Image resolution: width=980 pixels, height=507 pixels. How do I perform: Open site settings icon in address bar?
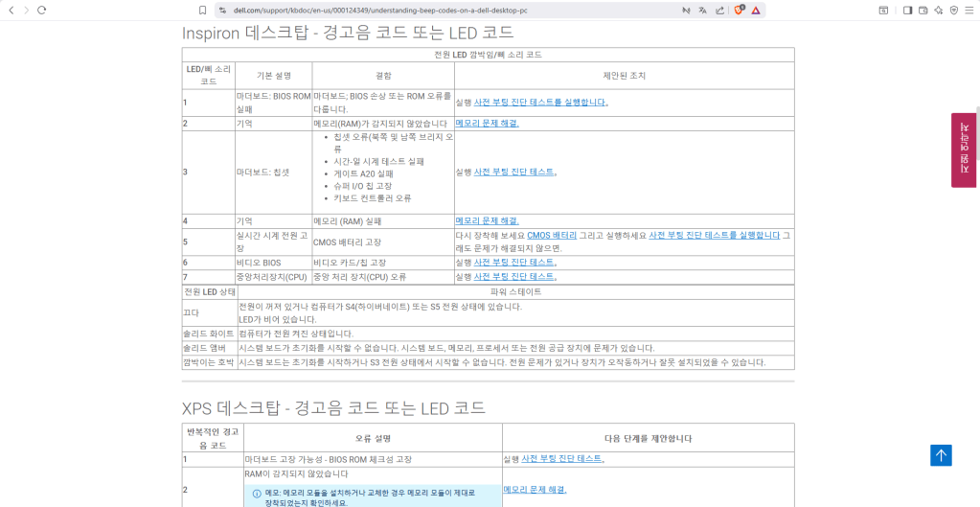[222, 10]
